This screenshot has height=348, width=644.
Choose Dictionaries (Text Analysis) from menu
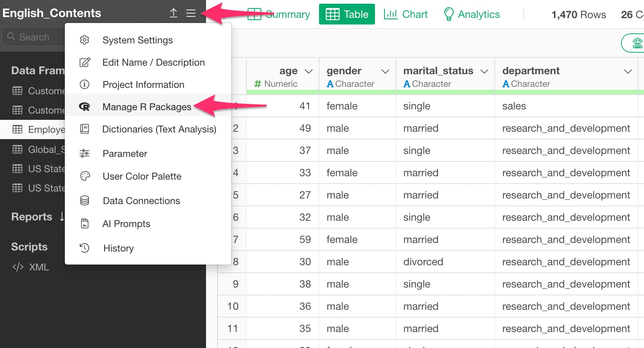coord(159,129)
